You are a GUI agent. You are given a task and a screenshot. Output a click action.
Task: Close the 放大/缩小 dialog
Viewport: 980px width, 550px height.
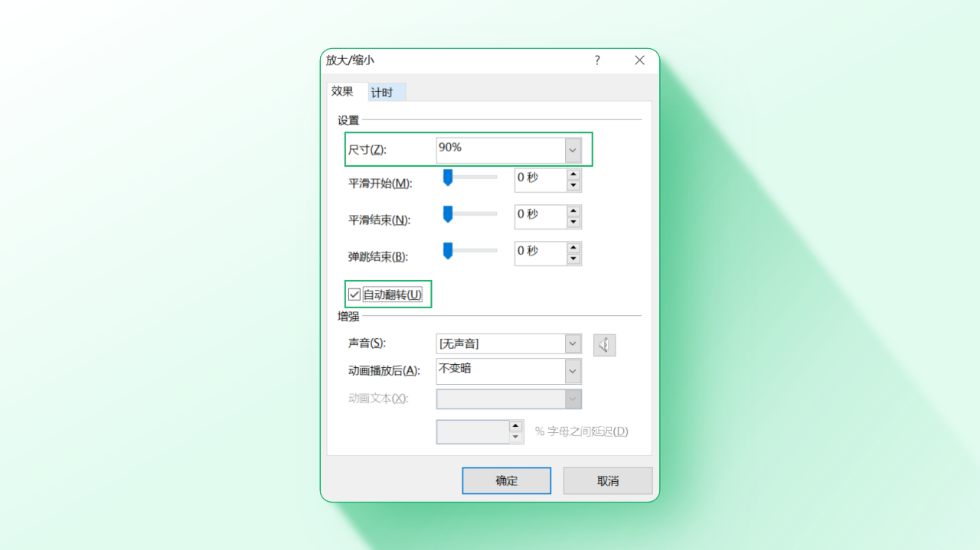[x=639, y=60]
